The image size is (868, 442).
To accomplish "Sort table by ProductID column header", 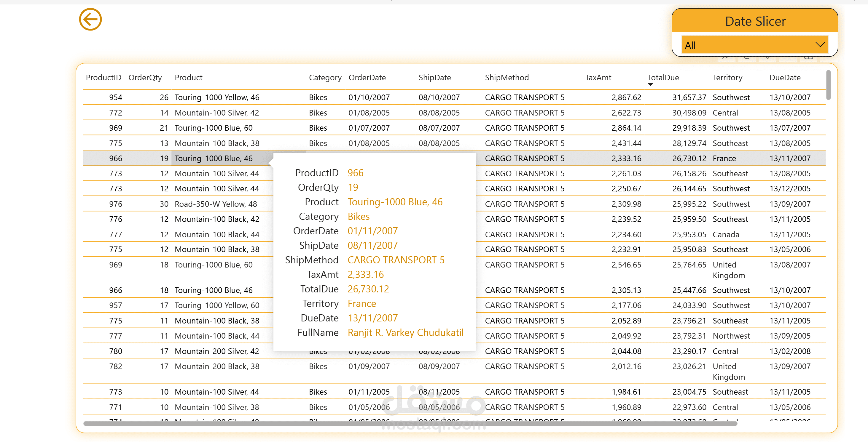I will point(103,78).
